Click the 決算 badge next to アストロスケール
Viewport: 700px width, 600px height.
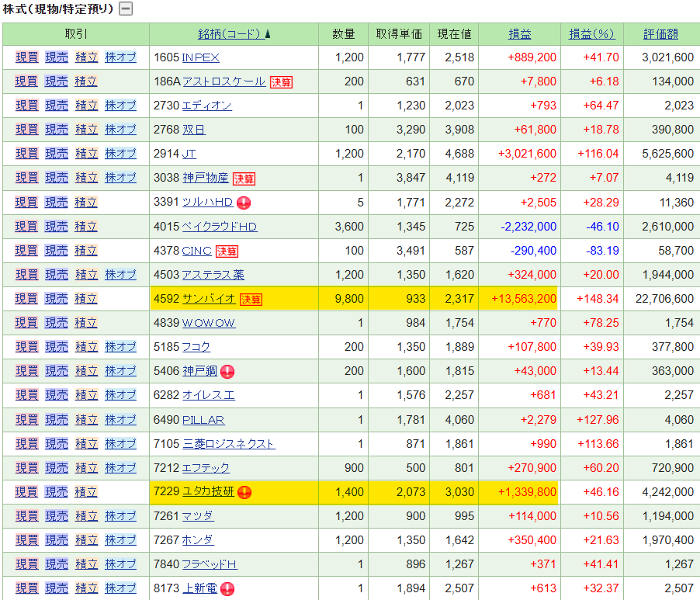[x=281, y=82]
